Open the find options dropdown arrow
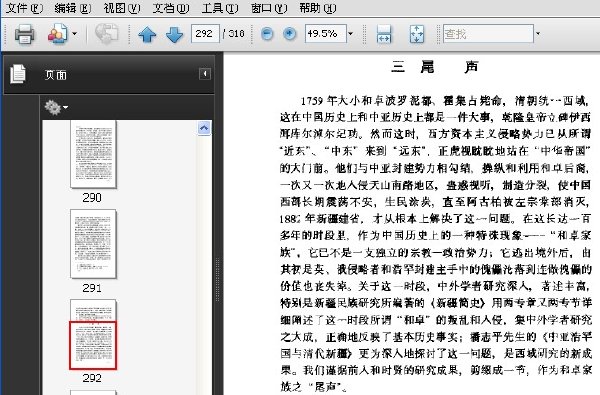600x395 pixels. point(538,34)
